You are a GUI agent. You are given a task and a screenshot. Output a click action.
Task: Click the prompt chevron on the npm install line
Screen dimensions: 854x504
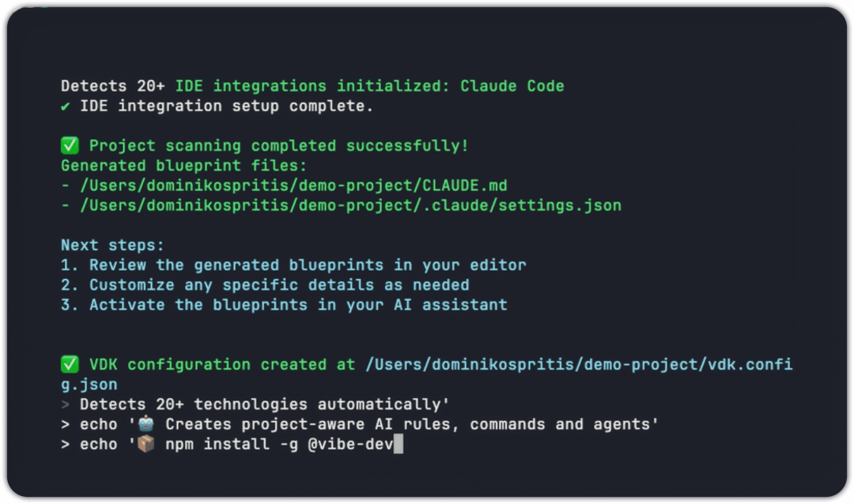65,444
